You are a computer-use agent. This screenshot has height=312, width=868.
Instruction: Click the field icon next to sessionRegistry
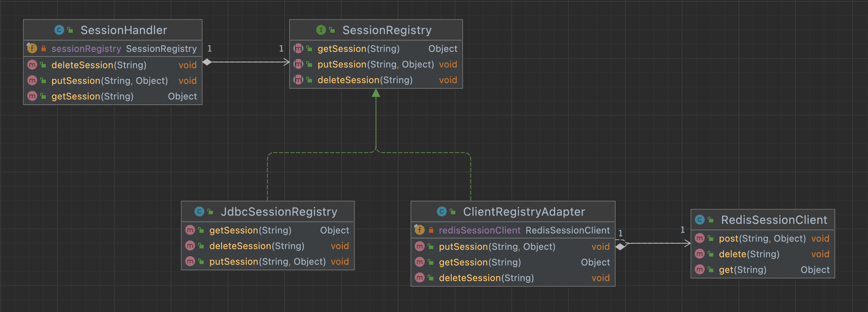(x=32, y=48)
